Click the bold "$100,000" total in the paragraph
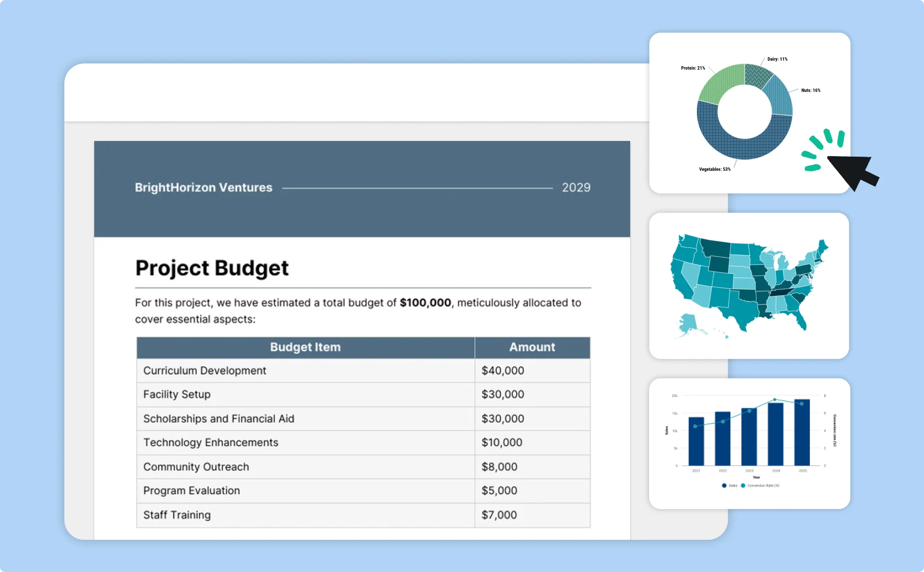Viewport: 924px width, 572px height. pos(425,302)
